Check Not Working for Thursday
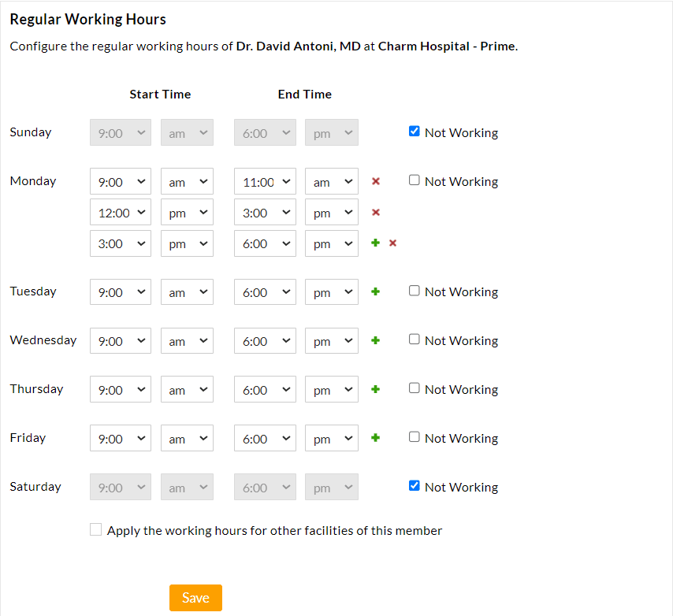This screenshot has width=673, height=616. 414,388
